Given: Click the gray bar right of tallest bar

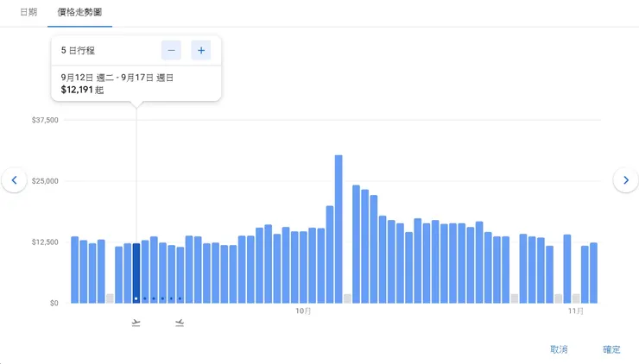Looking at the screenshot, I should click(x=347, y=298).
